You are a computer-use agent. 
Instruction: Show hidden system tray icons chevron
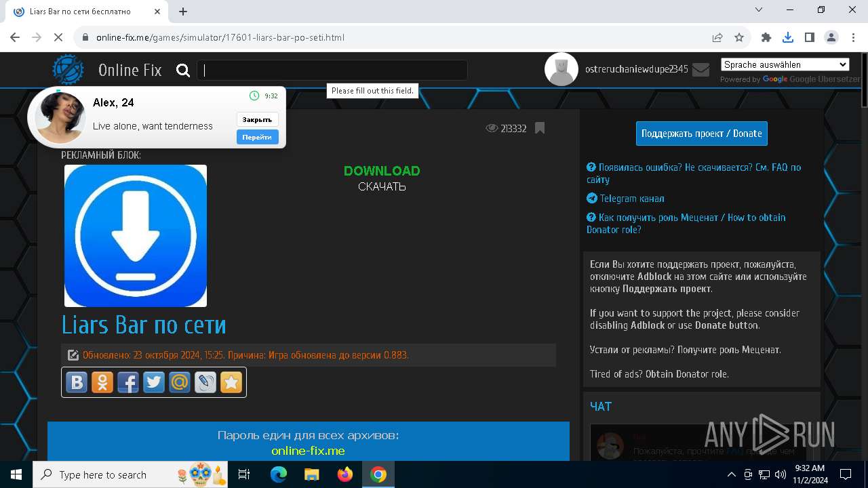point(732,474)
